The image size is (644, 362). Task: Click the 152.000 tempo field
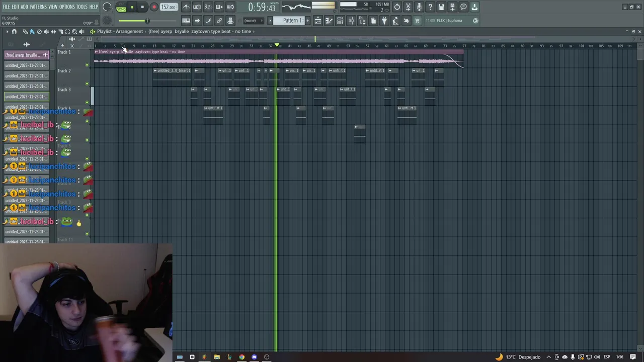[x=169, y=7]
